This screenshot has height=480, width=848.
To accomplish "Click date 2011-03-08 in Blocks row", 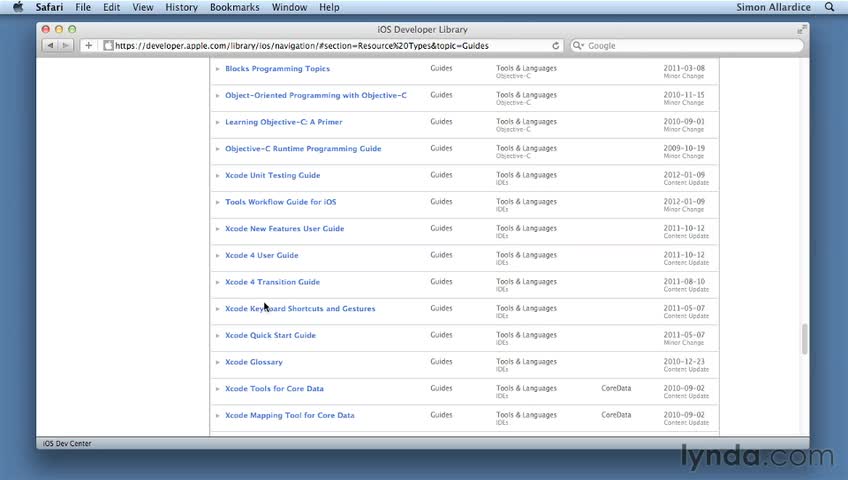I will point(684,68).
